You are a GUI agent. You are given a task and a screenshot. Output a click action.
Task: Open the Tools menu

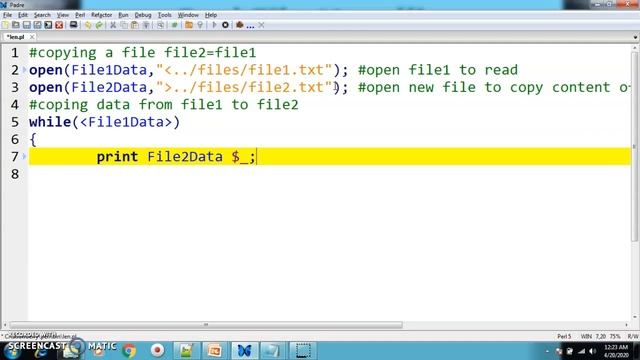tap(164, 15)
